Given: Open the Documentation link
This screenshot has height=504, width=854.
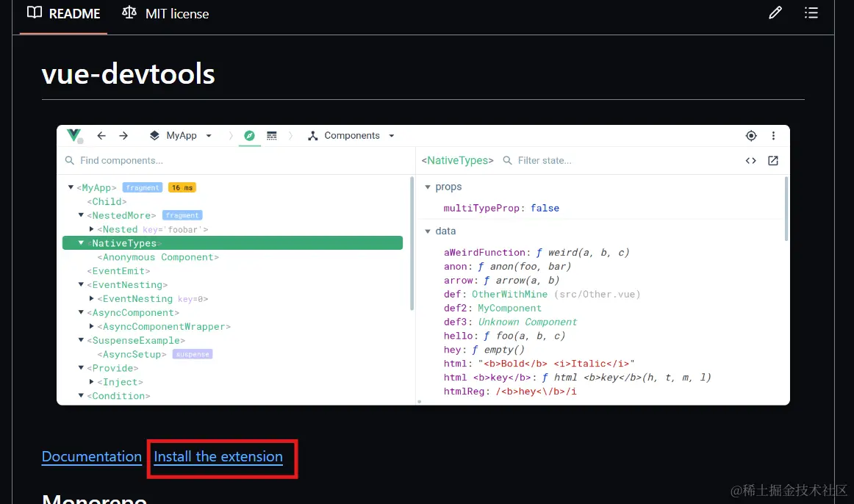Looking at the screenshot, I should pos(91,456).
